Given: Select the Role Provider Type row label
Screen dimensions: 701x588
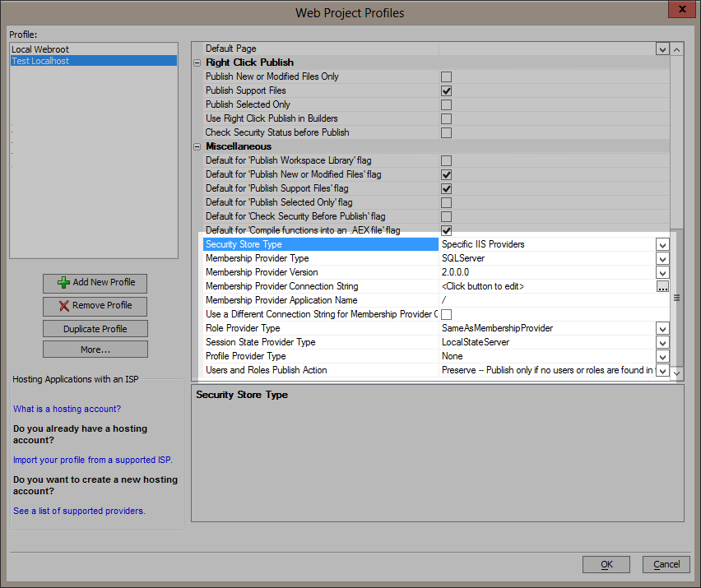Looking at the screenshot, I should click(x=243, y=328).
